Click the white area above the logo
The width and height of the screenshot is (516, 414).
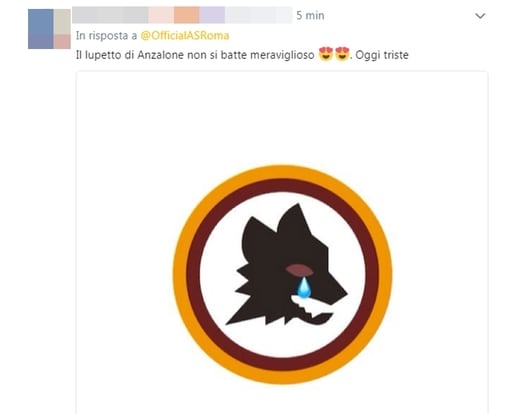[x=282, y=117]
